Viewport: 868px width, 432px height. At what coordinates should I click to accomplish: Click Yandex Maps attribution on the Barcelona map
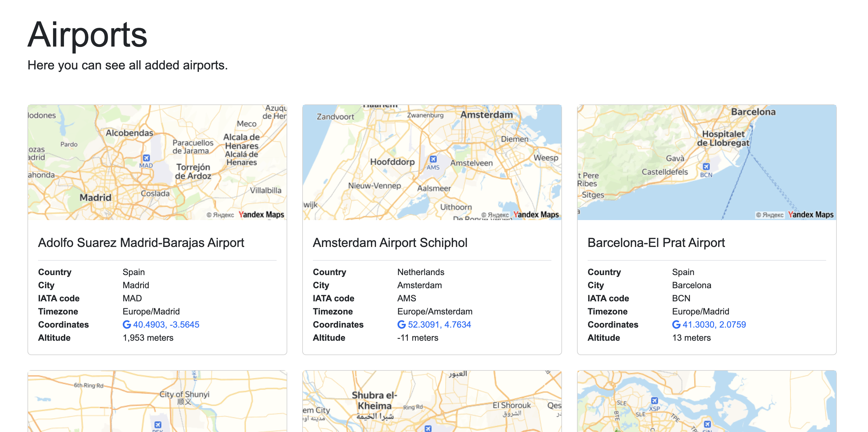tap(811, 214)
